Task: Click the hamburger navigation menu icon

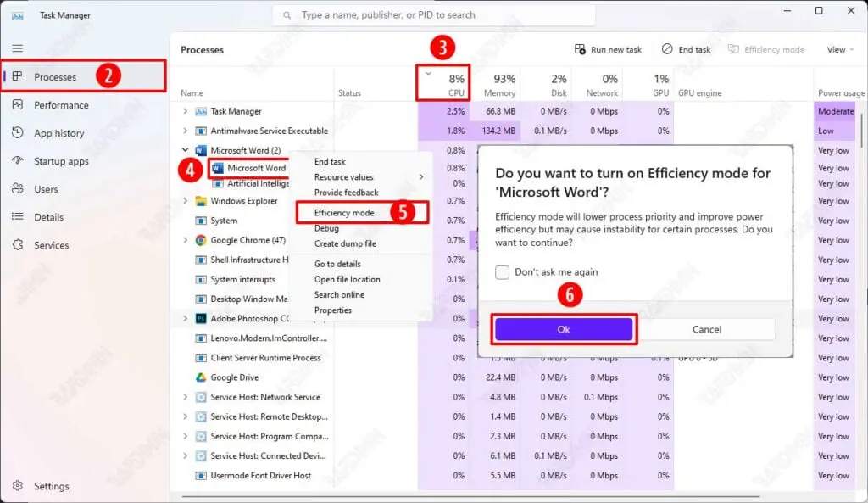Action: point(18,48)
